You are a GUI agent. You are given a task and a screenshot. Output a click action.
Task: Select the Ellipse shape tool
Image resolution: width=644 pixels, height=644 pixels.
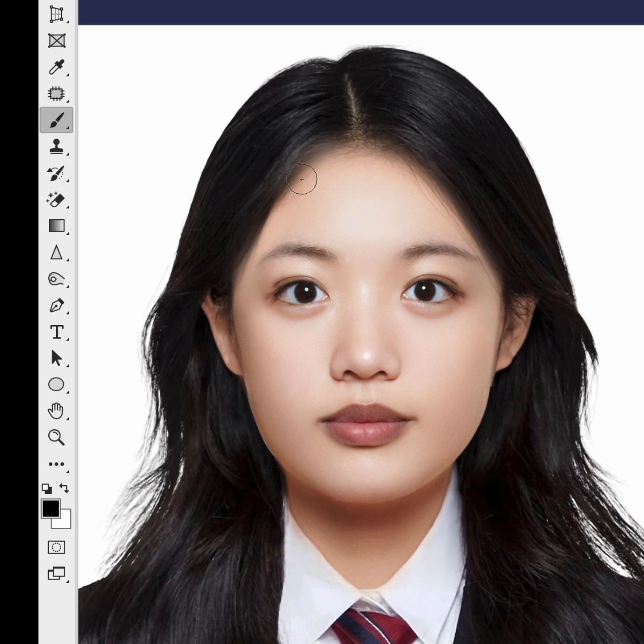56,385
